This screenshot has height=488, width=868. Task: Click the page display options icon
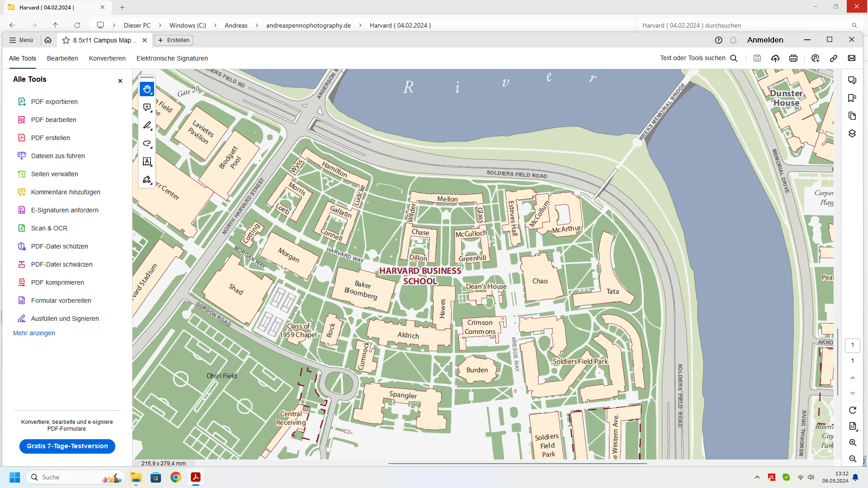pyautogui.click(x=853, y=426)
